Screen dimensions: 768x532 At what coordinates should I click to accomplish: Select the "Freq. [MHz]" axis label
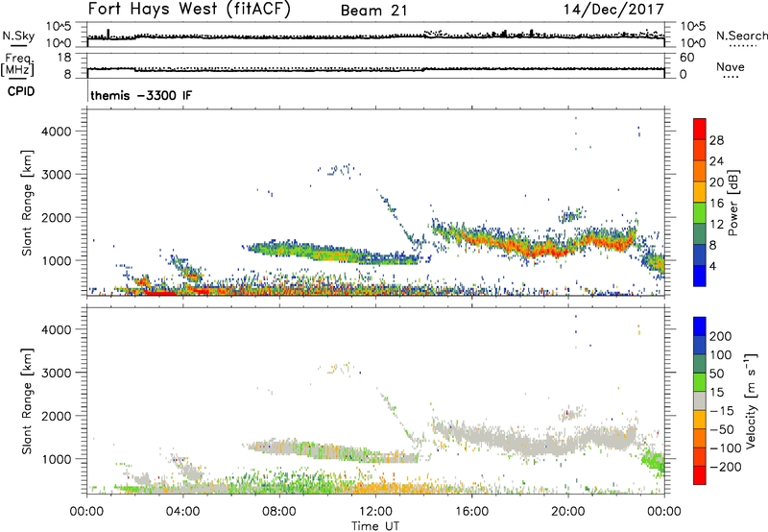click(x=19, y=64)
